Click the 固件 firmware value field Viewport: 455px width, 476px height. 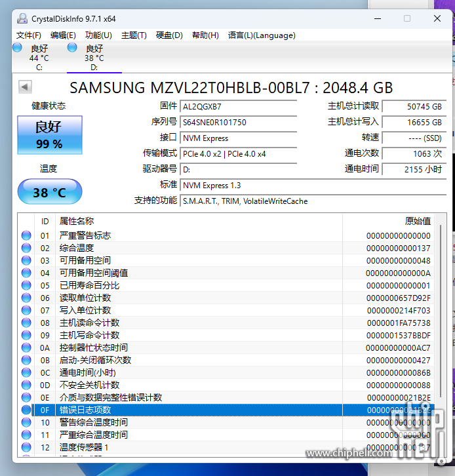coord(238,106)
